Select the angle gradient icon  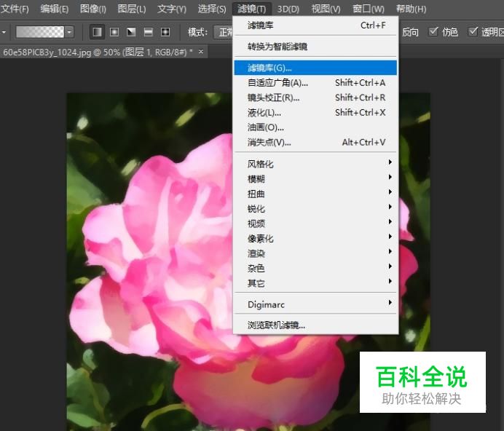131,32
